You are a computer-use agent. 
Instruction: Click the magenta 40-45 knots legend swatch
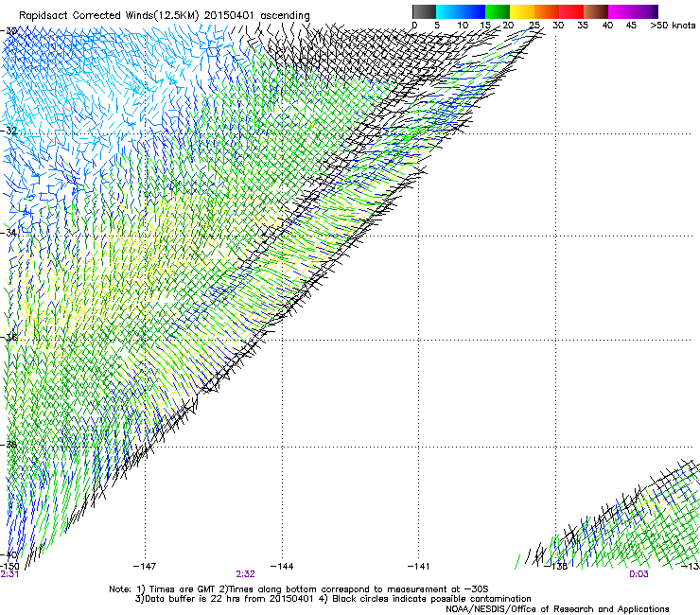[621, 11]
